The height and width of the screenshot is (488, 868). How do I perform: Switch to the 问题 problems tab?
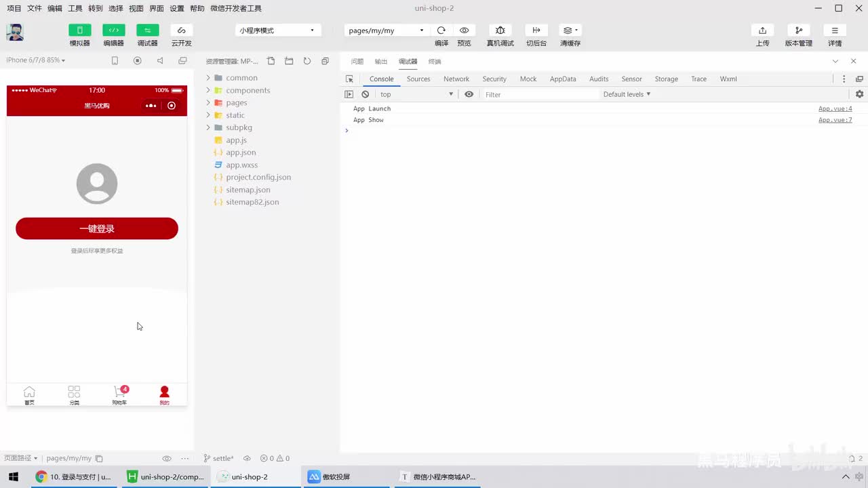(357, 62)
